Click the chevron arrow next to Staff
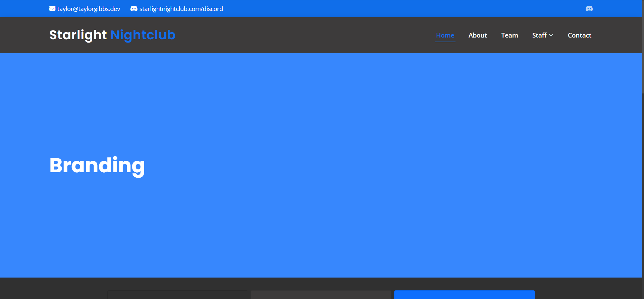The image size is (644, 299). pos(551,35)
